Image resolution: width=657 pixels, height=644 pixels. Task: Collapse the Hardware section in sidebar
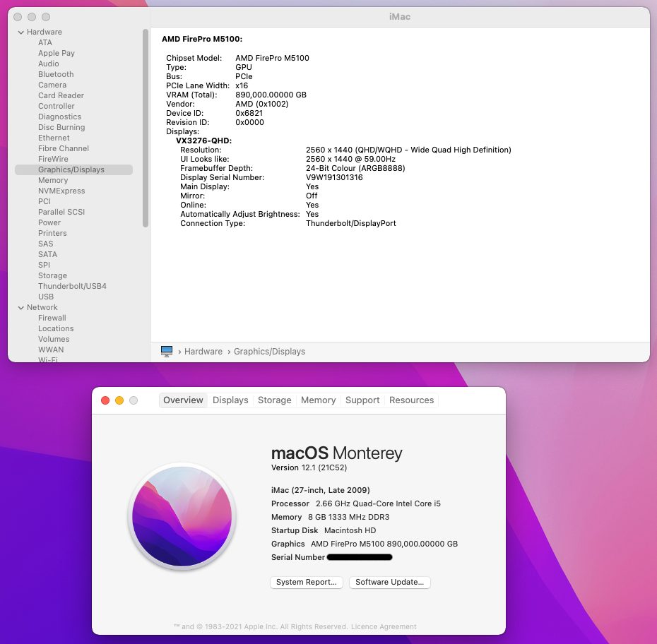(21, 32)
